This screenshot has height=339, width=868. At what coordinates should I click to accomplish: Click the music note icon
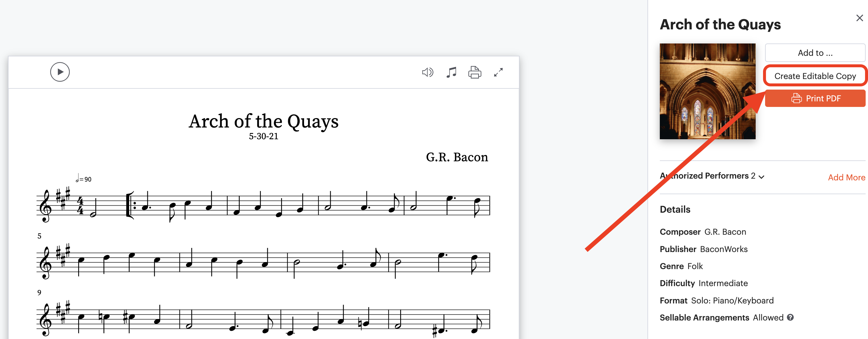point(451,72)
